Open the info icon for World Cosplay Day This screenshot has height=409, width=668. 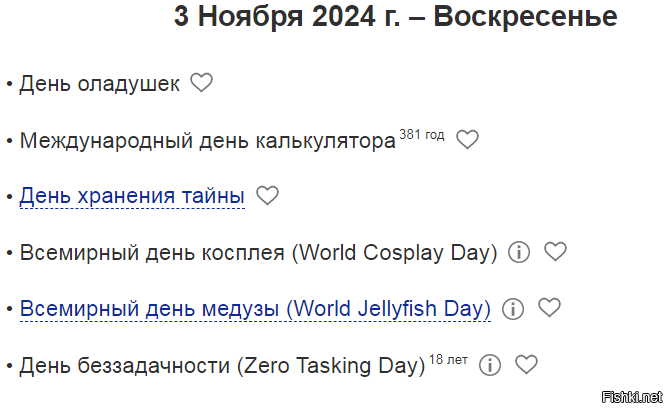pyautogui.click(x=519, y=252)
